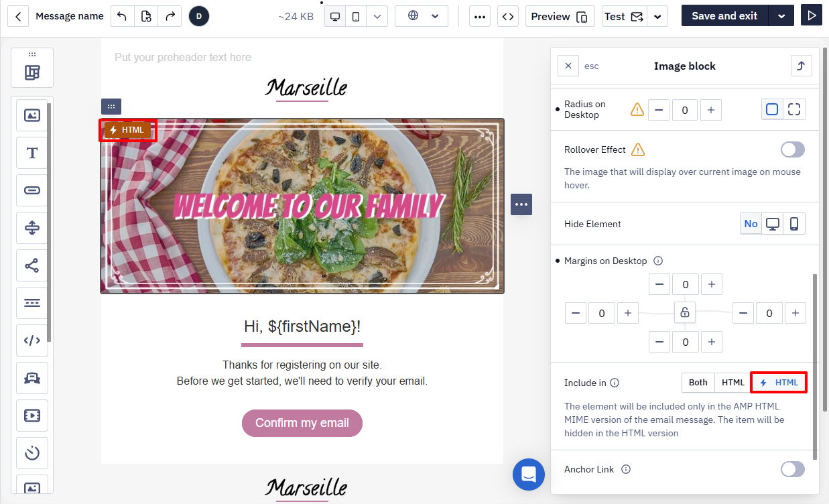The width and height of the screenshot is (829, 504).
Task: Click the Include in info icon
Action: click(615, 383)
